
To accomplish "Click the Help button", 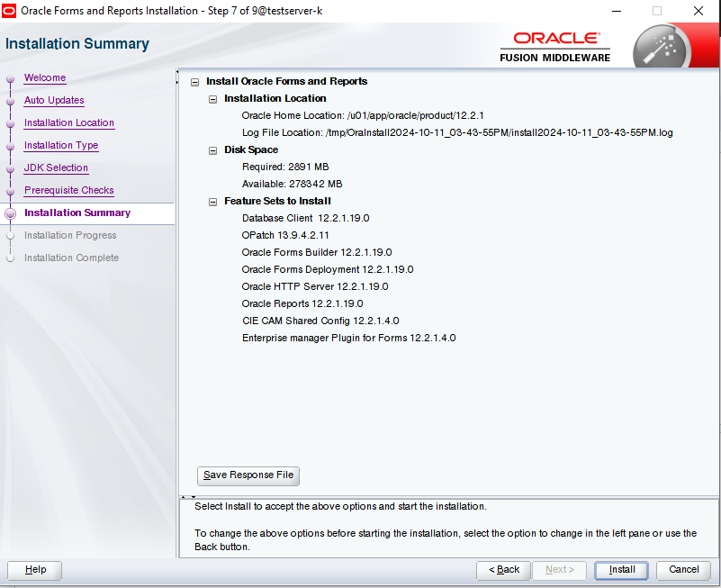I will coord(35,570).
